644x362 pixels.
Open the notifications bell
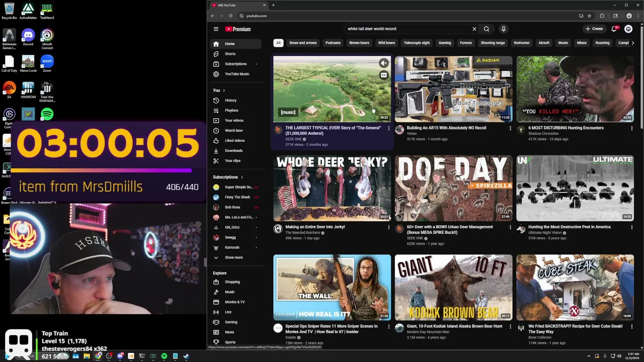click(x=614, y=29)
